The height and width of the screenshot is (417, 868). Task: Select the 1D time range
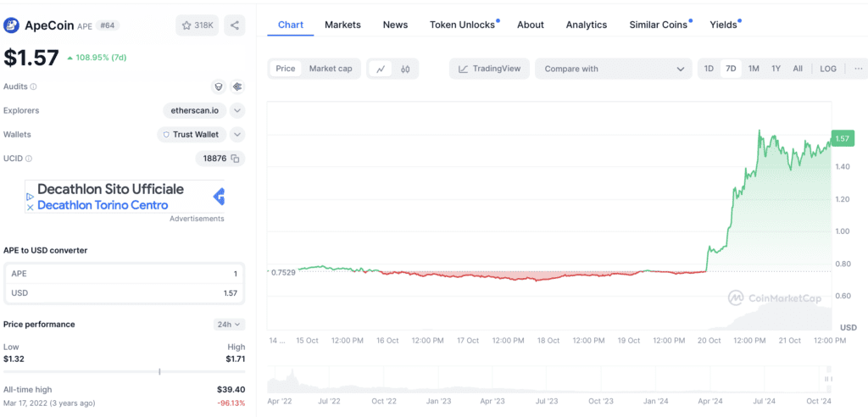click(709, 69)
